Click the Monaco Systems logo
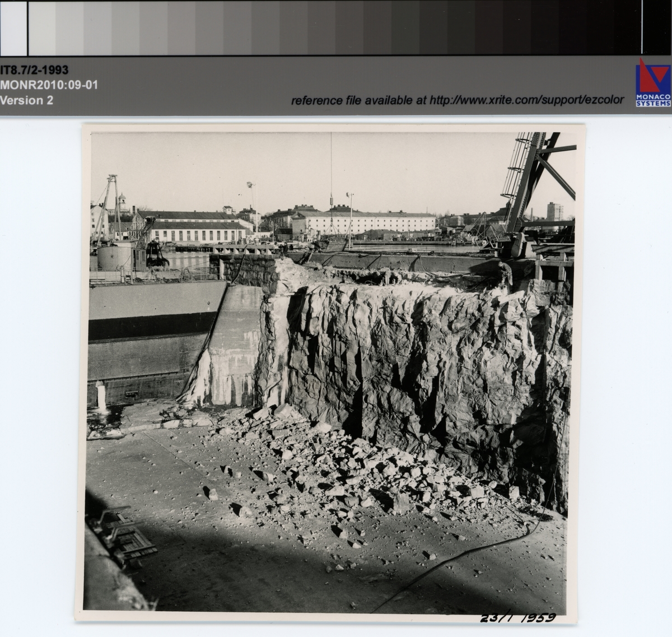This screenshot has height=637, width=672. tap(653, 82)
